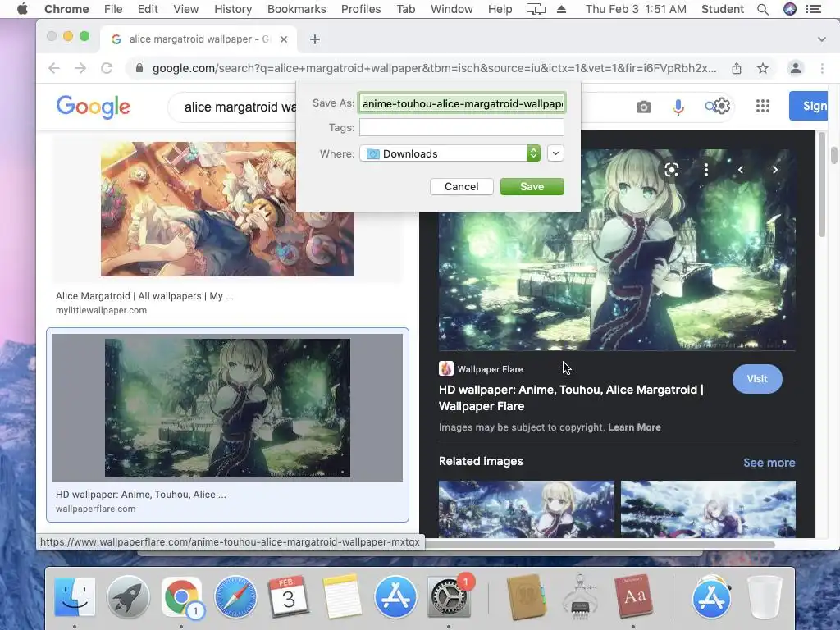This screenshot has width=840, height=630.
Task: Click the lock icon in address bar
Action: point(139,68)
